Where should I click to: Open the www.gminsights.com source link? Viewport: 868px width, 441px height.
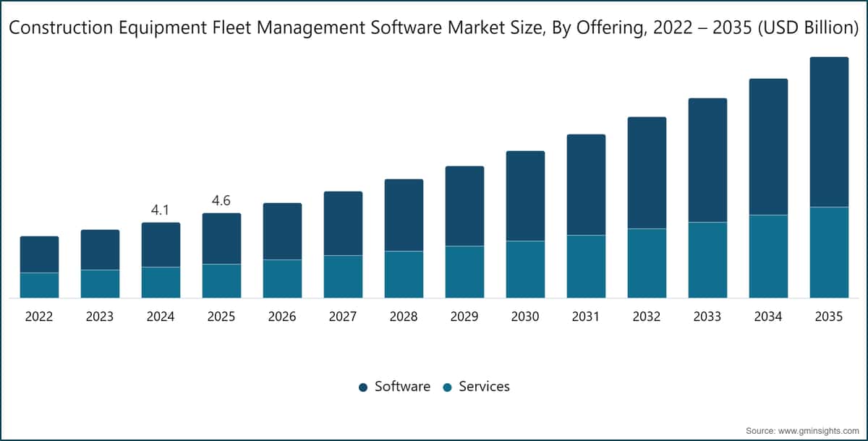[820, 430]
